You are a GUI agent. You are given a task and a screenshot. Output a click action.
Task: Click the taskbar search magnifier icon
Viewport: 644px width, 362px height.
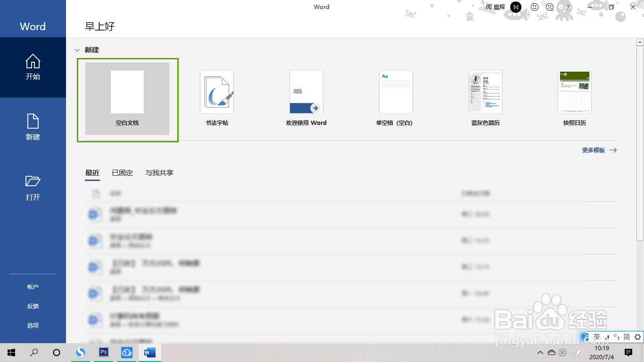34,352
